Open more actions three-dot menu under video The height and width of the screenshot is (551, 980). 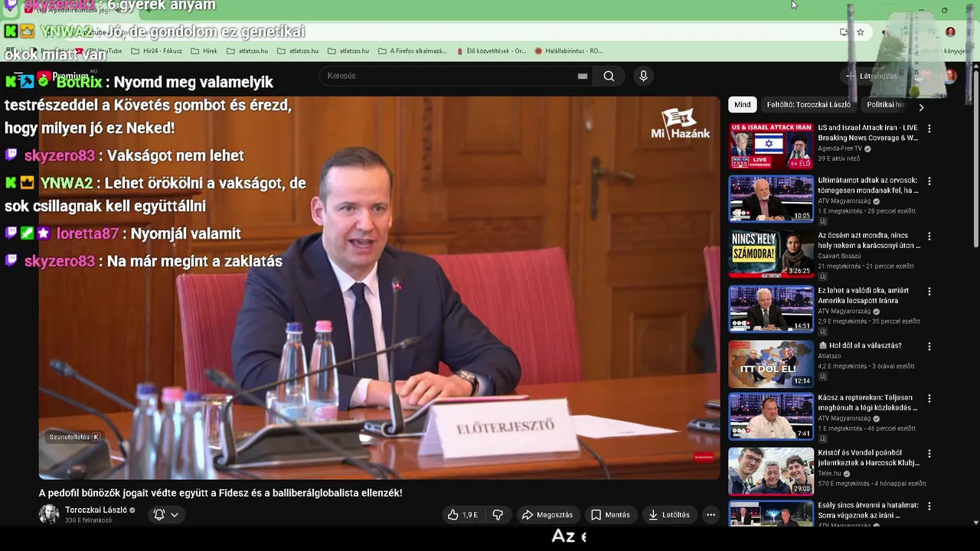pyautogui.click(x=710, y=515)
